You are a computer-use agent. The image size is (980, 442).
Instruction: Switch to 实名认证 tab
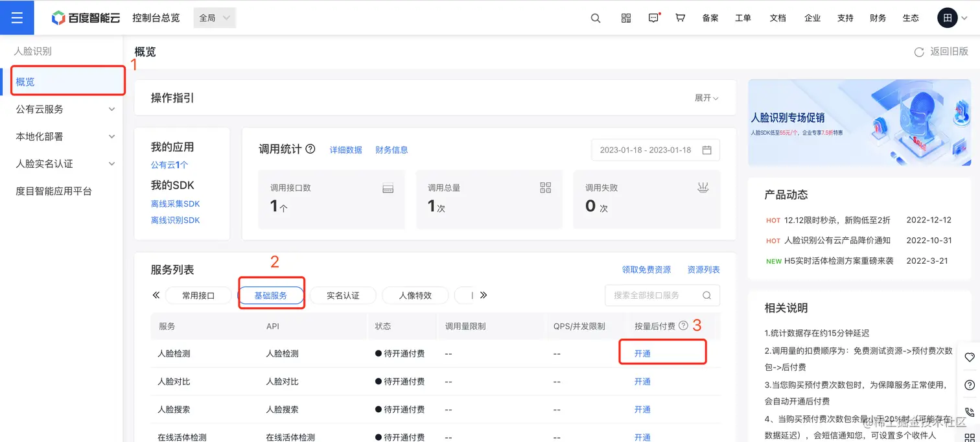(343, 296)
